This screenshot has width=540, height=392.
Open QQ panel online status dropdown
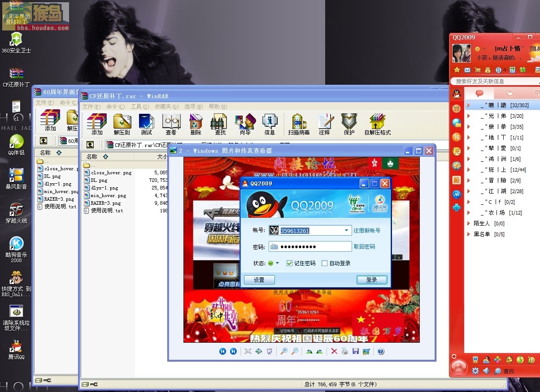point(480,49)
